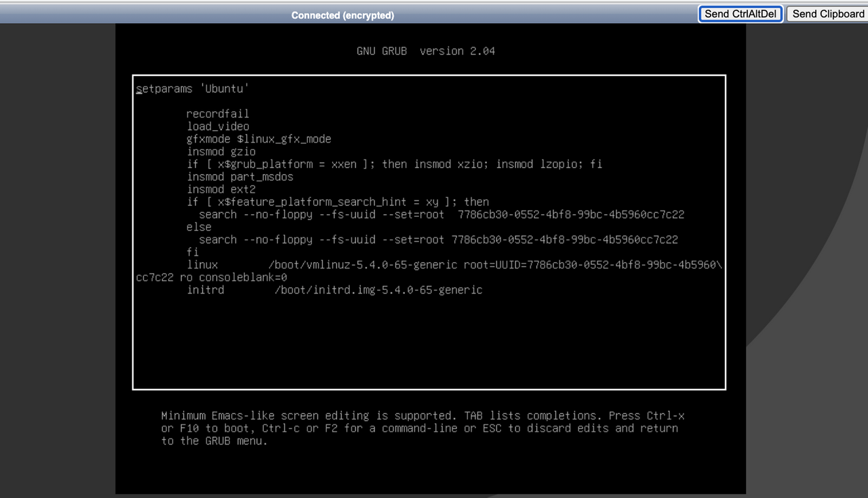This screenshot has height=498, width=868.
Task: Click the search --no-floppy line below else
Action: (438, 239)
